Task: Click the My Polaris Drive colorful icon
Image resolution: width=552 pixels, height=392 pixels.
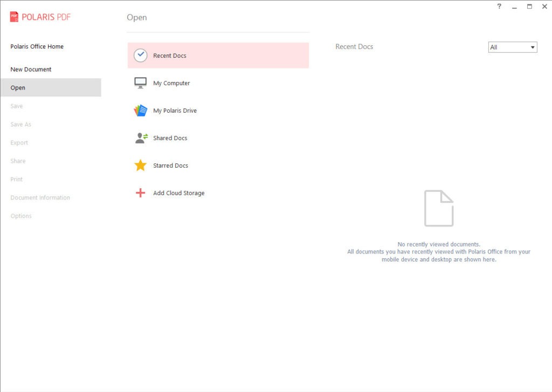Action: click(141, 111)
